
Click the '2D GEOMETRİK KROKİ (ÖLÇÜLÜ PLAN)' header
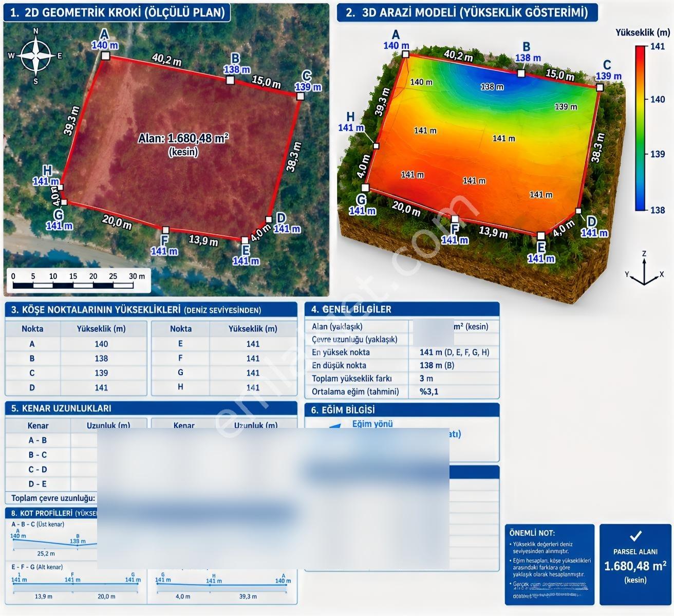point(117,13)
